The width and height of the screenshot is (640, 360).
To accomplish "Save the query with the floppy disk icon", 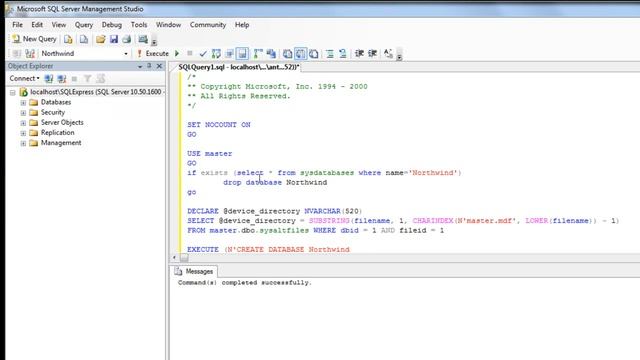I will point(114,39).
